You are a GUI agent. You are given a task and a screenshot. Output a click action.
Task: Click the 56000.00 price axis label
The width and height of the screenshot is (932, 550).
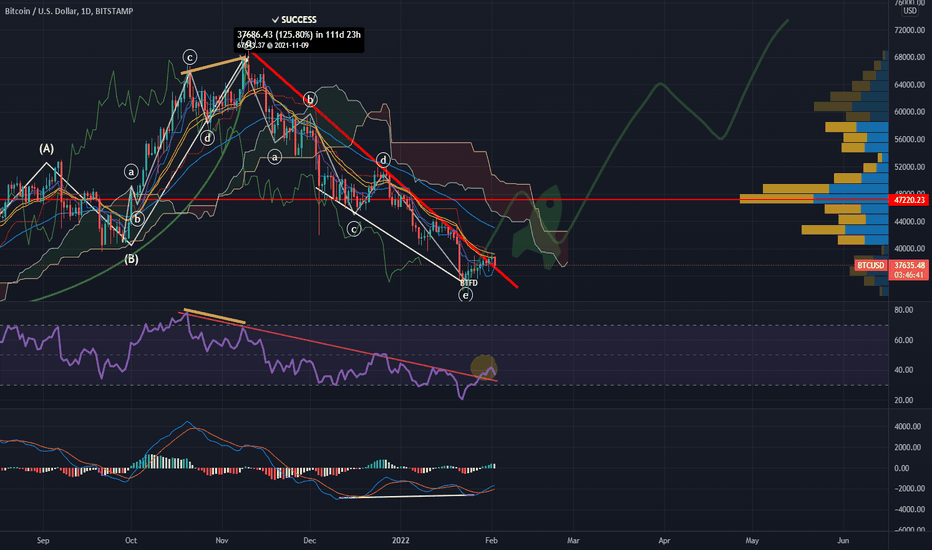(x=909, y=139)
